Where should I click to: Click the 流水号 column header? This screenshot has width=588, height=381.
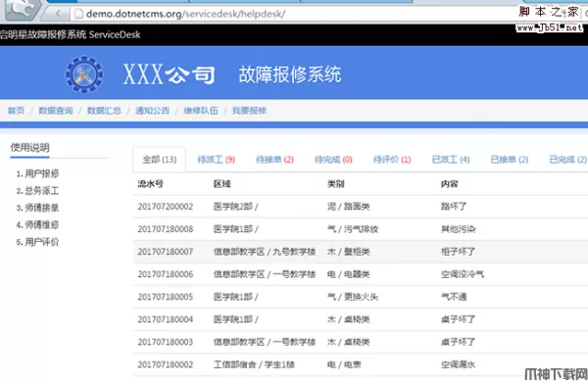click(x=150, y=184)
